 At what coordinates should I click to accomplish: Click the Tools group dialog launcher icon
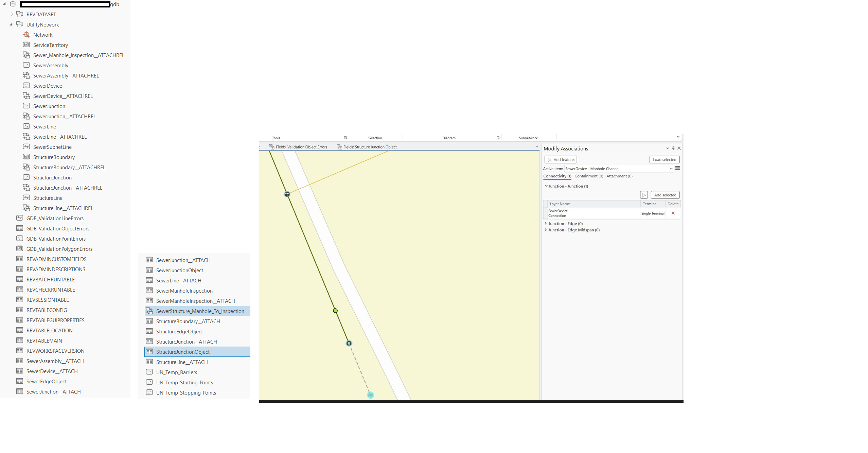[345, 138]
